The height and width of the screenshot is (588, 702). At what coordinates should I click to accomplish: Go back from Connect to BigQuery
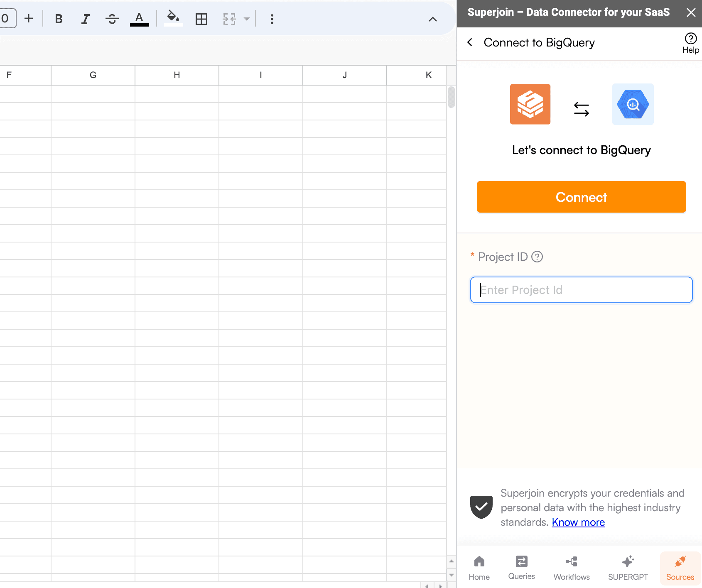coord(470,42)
